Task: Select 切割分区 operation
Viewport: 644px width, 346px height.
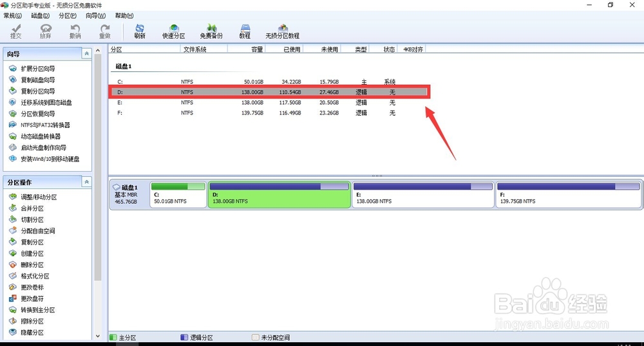Action: 26,219
